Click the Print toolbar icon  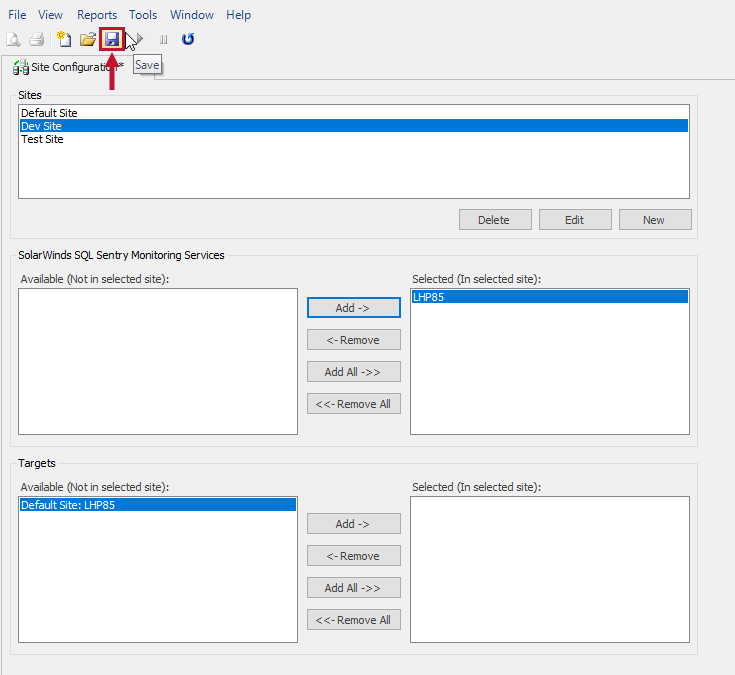(37, 39)
